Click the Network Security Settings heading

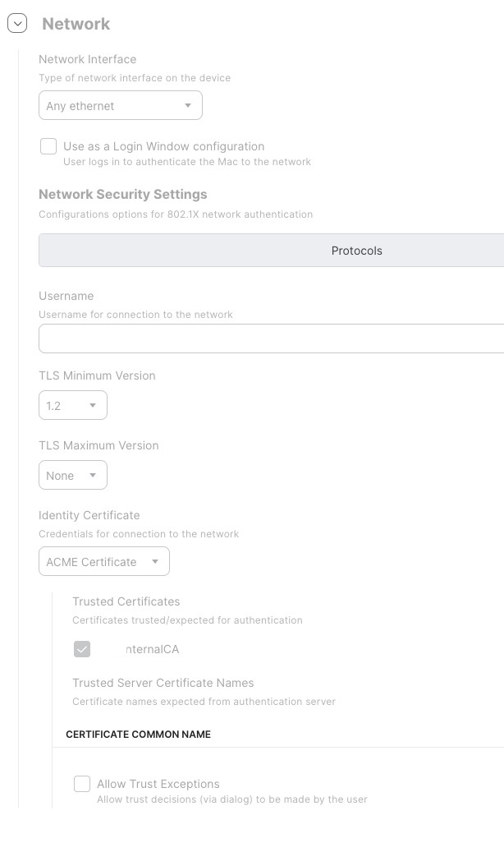tap(122, 195)
